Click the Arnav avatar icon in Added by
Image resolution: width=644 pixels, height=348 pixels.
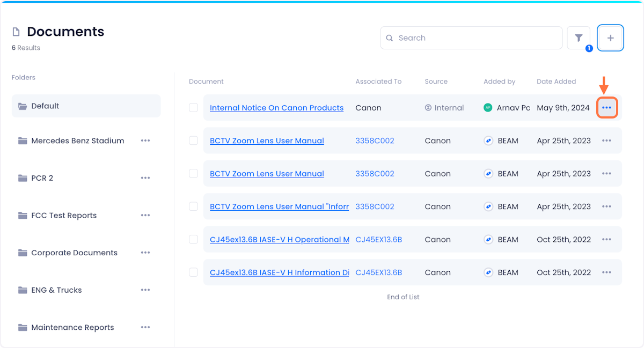(x=488, y=108)
